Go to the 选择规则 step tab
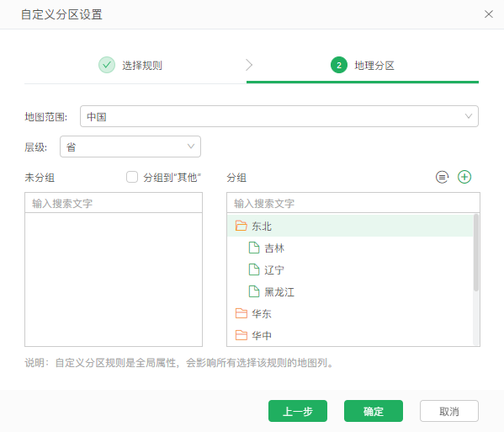This screenshot has height=432, width=504. 130,66
